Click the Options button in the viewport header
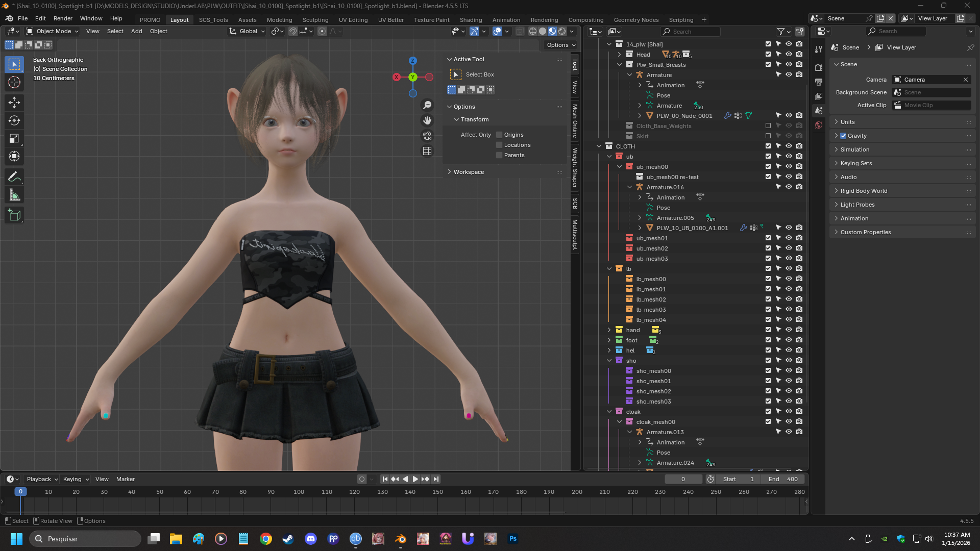The image size is (980, 551). [559, 44]
